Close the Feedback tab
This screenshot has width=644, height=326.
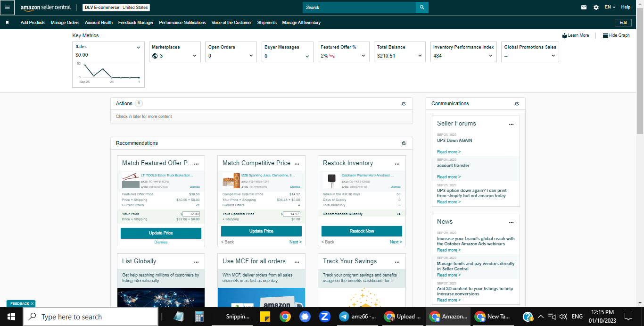click(32, 304)
